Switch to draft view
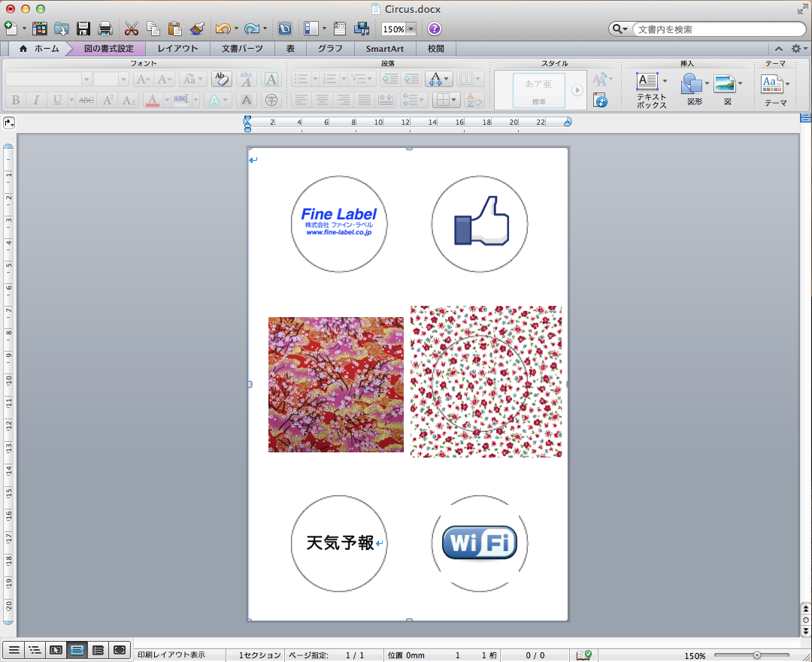 (x=14, y=650)
